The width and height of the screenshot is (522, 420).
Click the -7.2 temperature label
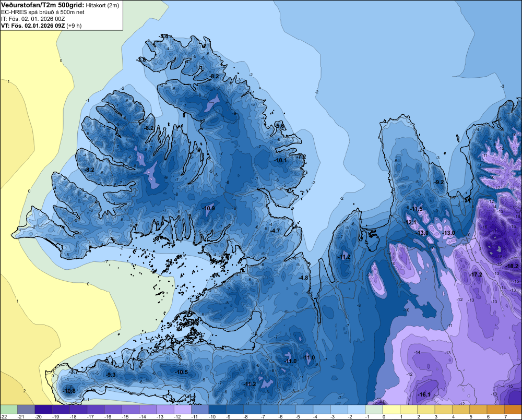pos(301,157)
